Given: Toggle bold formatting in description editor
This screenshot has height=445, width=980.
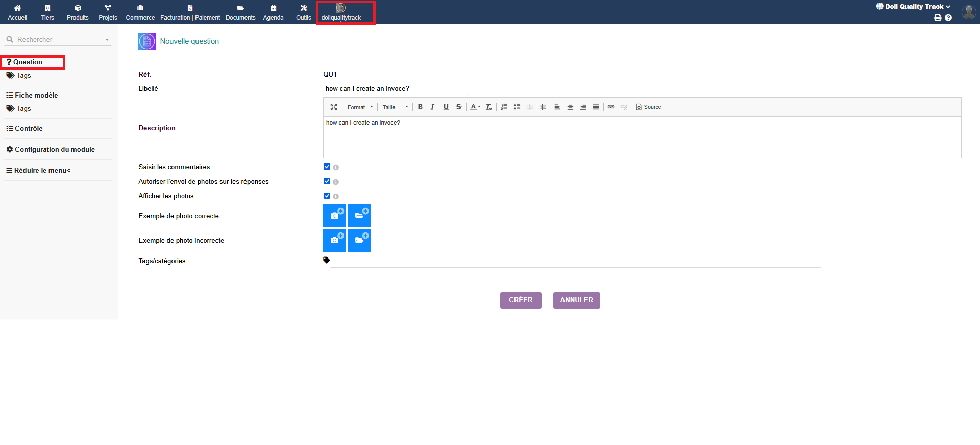Looking at the screenshot, I should click(420, 107).
